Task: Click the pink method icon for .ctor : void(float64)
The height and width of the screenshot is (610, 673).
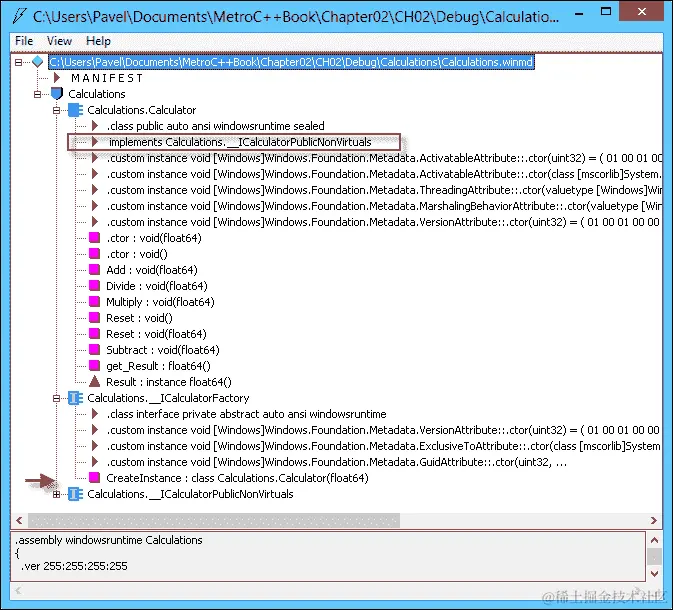Action: 94,238
